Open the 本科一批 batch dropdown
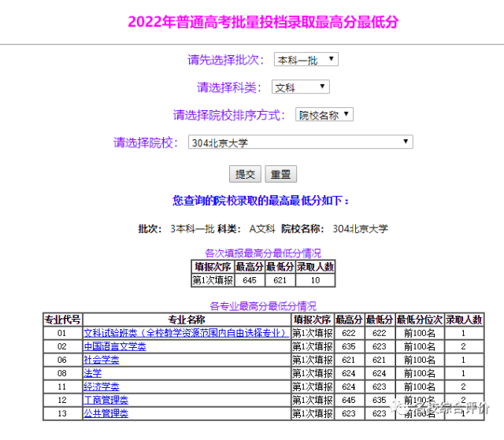Image resolution: width=504 pixels, height=440 pixels. click(x=306, y=59)
